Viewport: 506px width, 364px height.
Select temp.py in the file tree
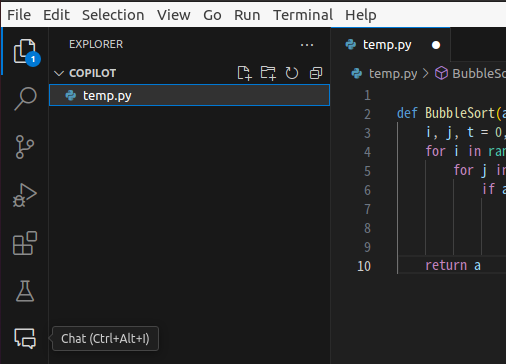click(x=189, y=95)
